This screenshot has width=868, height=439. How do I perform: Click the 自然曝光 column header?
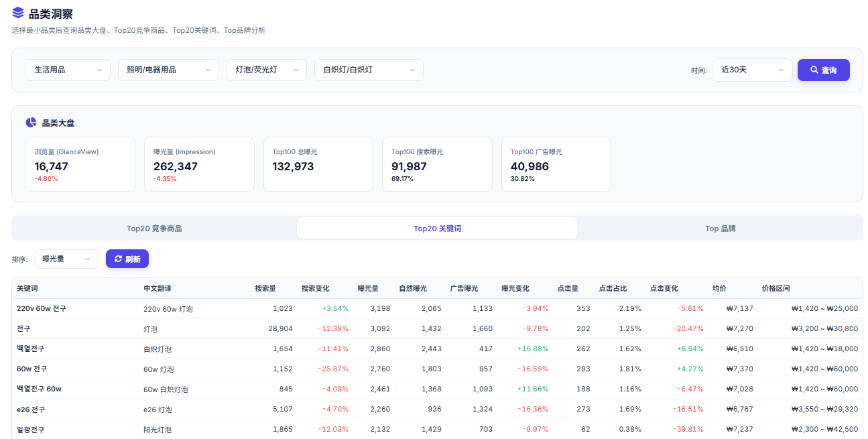[x=413, y=288]
